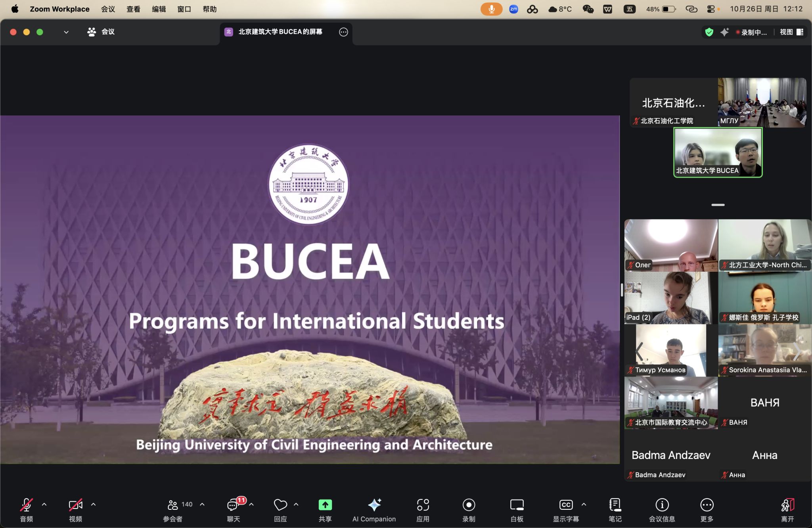The image size is (812, 528).
Task: Click the green Share screen icon
Action: tap(325, 505)
